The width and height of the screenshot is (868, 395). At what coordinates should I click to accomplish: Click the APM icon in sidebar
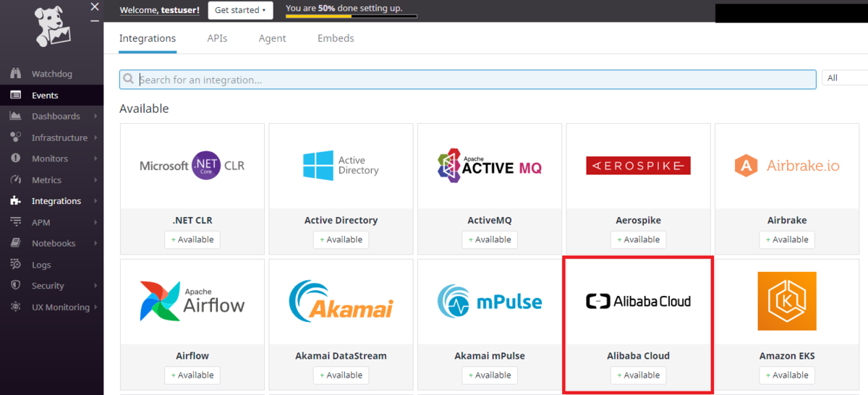15,222
